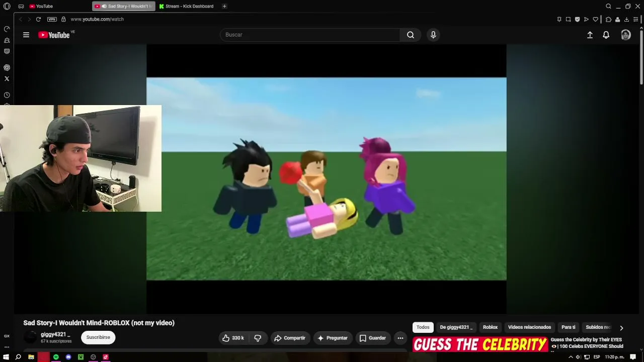Pin the page with pinboard icon
644x362 pixels.
[x=559, y=19]
